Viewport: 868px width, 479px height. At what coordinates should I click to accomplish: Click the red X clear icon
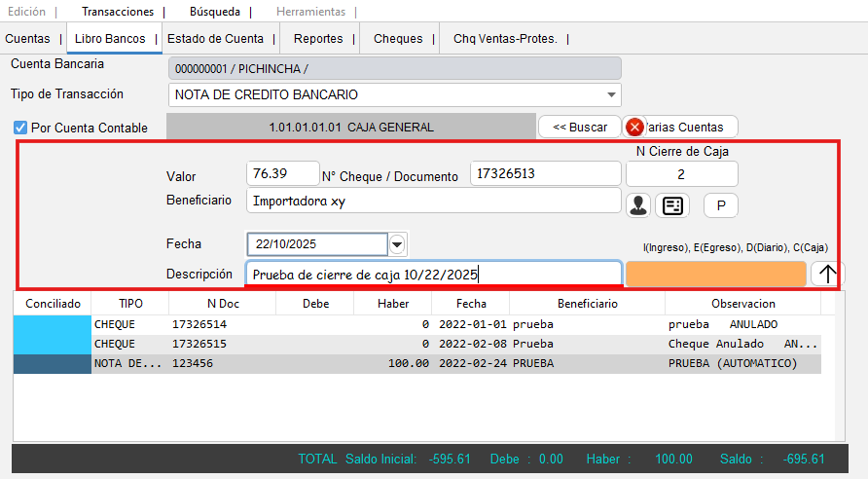point(634,128)
